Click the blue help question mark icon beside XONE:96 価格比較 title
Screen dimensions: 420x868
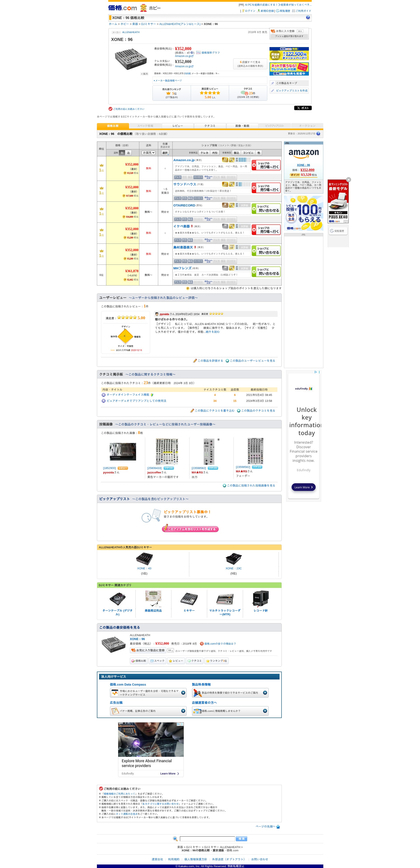[x=308, y=18]
